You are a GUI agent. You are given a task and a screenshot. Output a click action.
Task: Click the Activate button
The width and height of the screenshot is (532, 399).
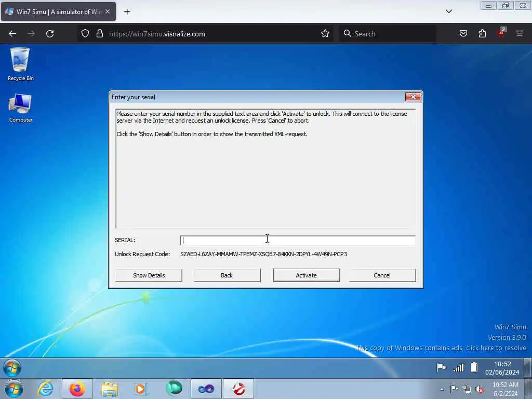point(307,275)
